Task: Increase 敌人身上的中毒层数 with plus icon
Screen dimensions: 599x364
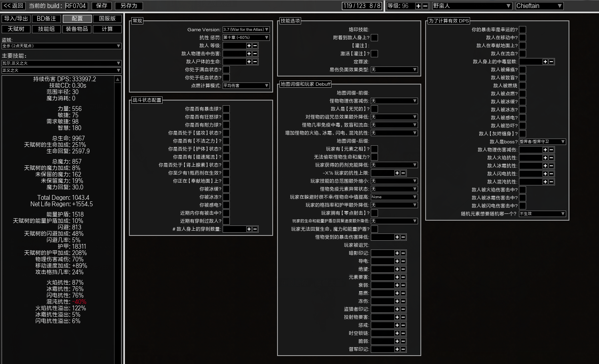Action: click(x=545, y=62)
